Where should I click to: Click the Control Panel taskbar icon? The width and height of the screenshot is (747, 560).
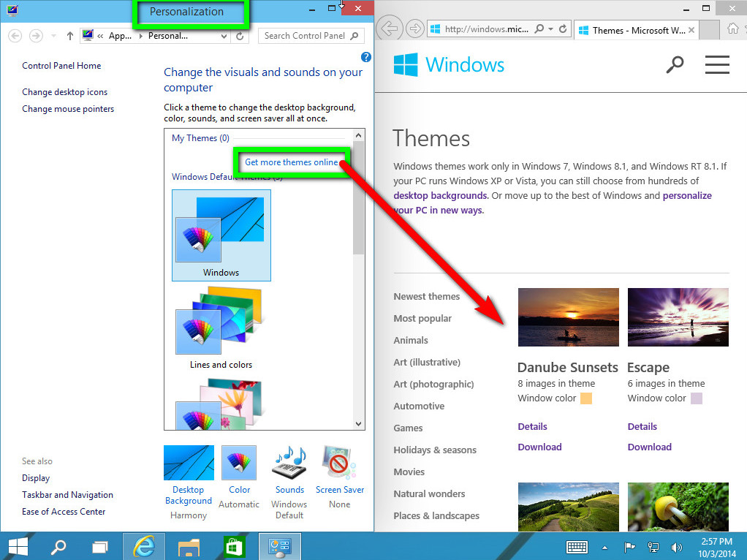(x=280, y=546)
